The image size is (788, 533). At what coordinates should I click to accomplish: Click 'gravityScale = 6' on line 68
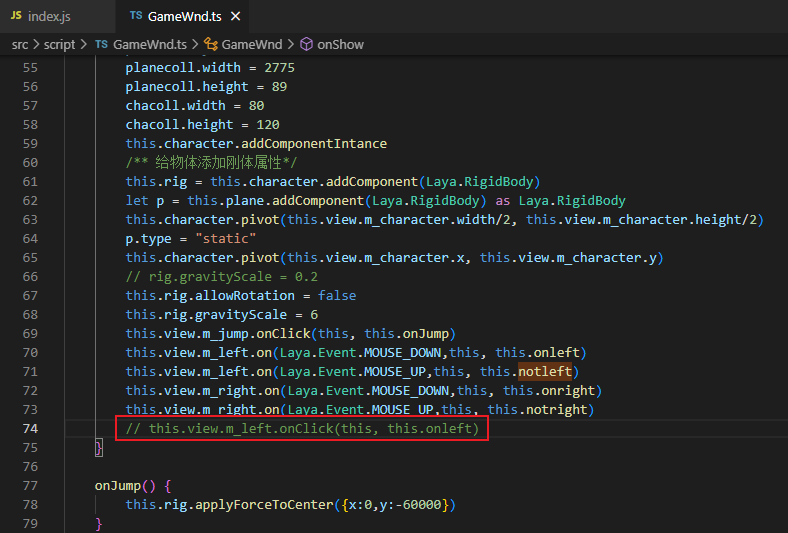click(256, 315)
